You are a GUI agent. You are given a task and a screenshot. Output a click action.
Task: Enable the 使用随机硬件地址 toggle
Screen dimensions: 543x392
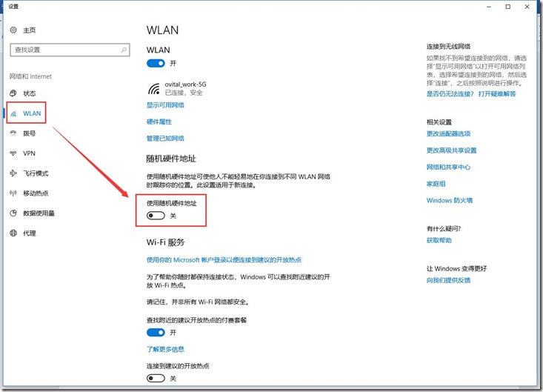click(x=156, y=215)
